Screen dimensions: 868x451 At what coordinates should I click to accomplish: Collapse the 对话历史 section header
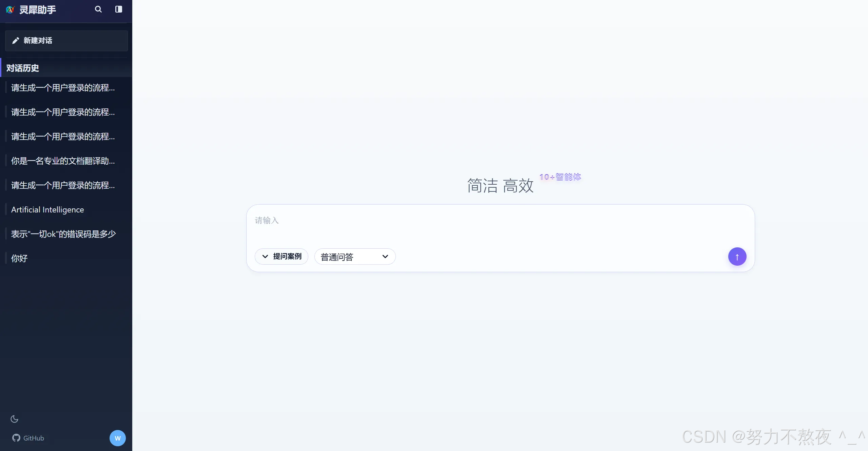pos(22,68)
